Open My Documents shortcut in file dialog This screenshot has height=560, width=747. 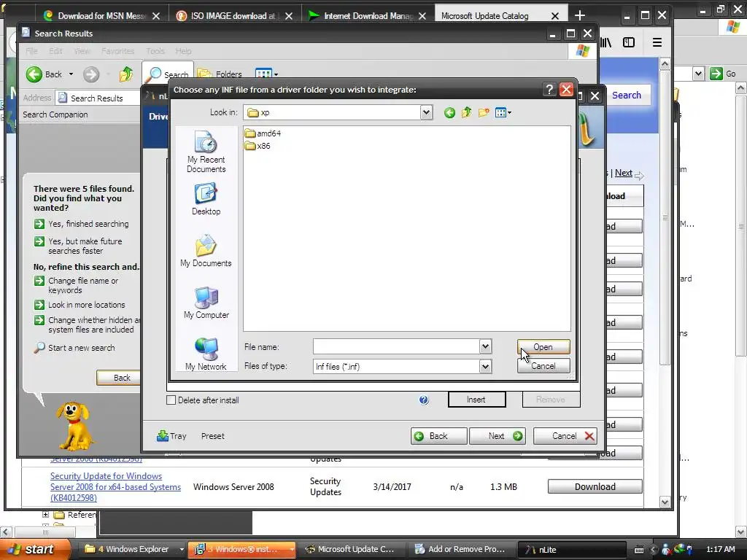206,251
